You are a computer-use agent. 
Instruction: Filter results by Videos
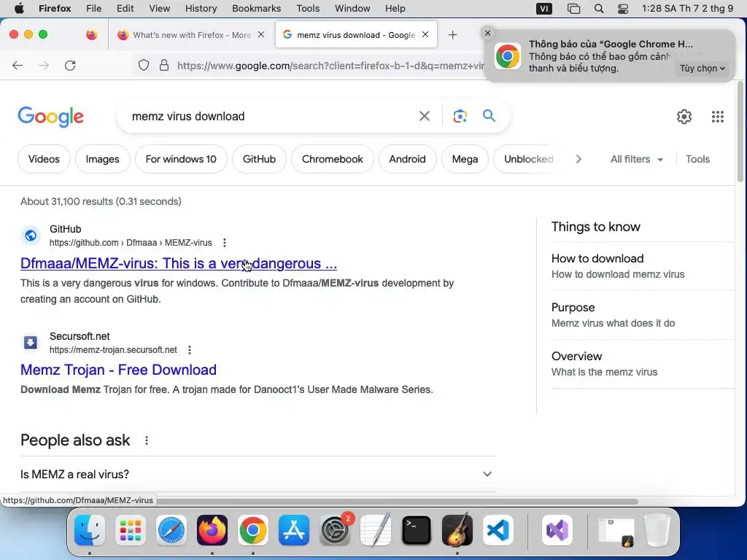[x=44, y=159]
